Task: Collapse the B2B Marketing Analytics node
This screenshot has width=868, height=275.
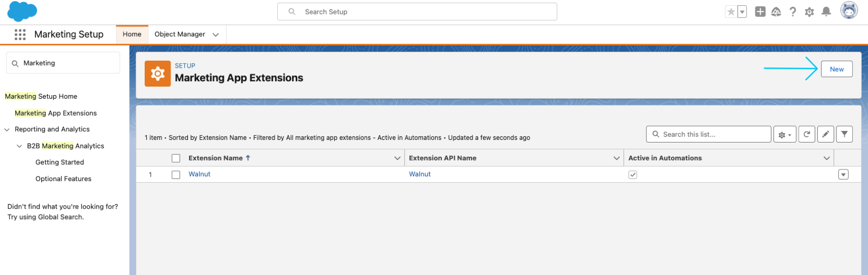Action: [20, 146]
